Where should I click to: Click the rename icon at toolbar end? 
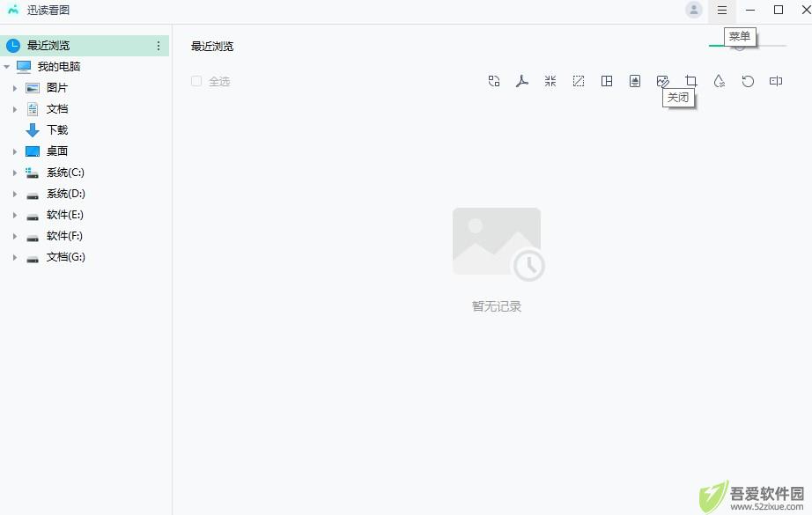pos(776,81)
